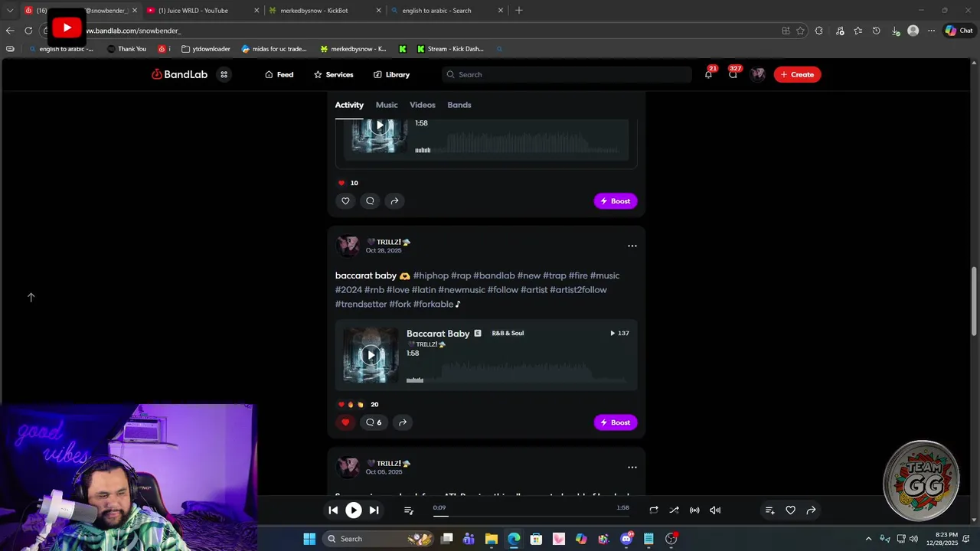The width and height of the screenshot is (980, 551).
Task: Open options menu for Oct 28 post
Action: (x=632, y=246)
